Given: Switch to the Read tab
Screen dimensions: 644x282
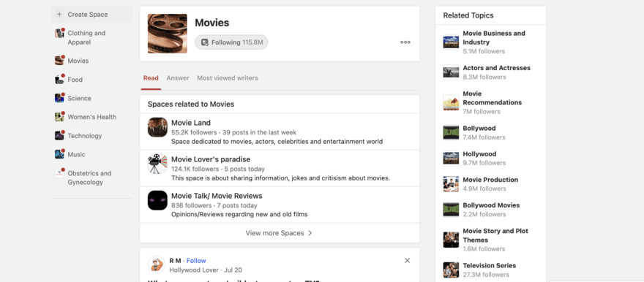Looking at the screenshot, I should click(151, 78).
